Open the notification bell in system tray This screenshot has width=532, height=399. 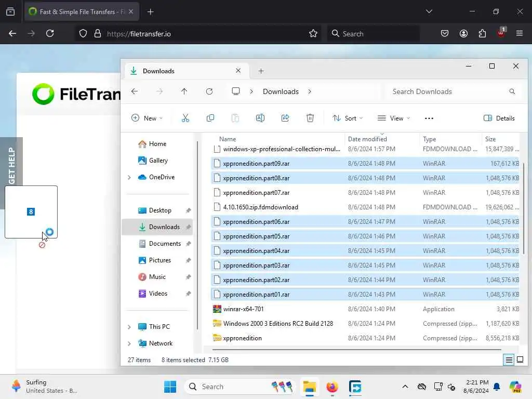tap(497, 387)
